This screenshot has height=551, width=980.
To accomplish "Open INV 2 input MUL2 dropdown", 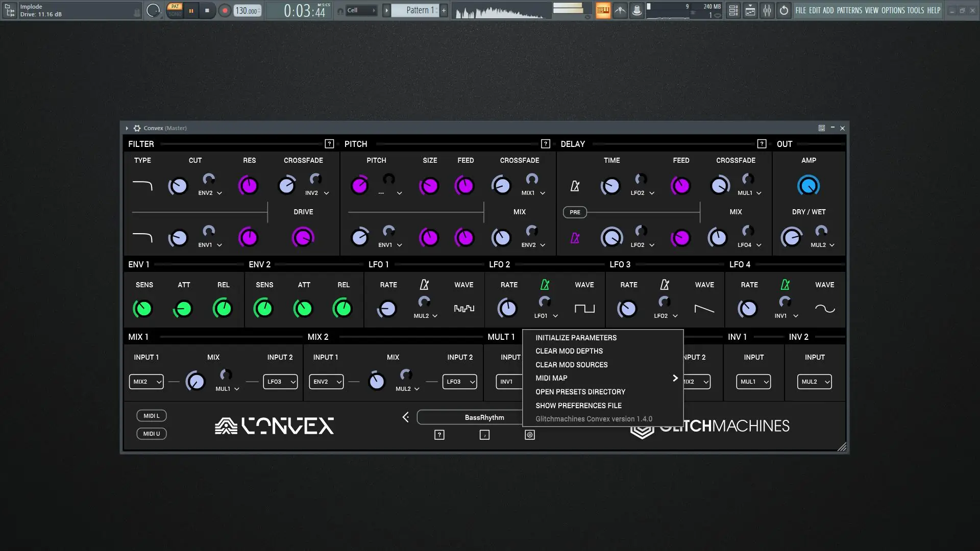I will [814, 382].
